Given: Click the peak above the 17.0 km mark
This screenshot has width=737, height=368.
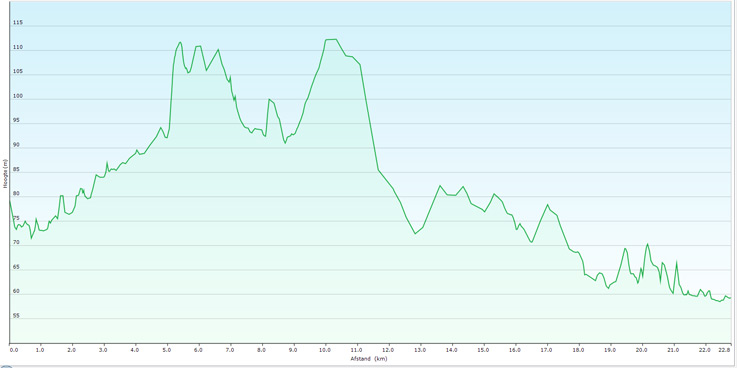Looking at the screenshot, I should pyautogui.click(x=548, y=204).
